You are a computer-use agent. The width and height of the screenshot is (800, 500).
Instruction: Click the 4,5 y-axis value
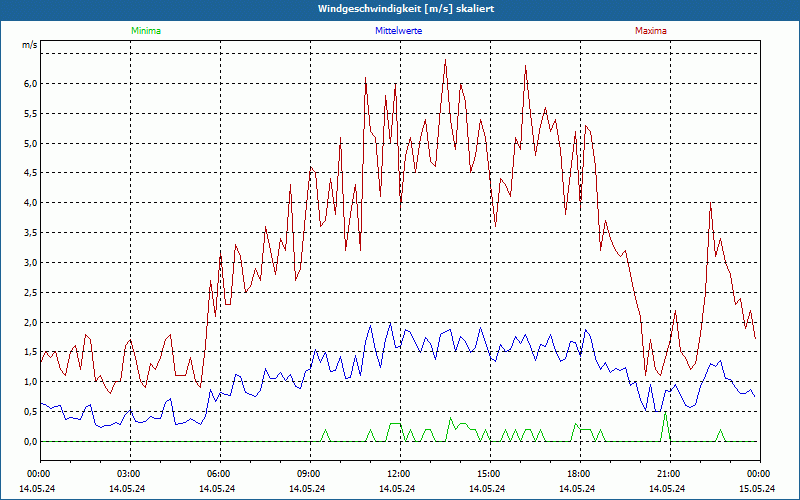[31, 173]
